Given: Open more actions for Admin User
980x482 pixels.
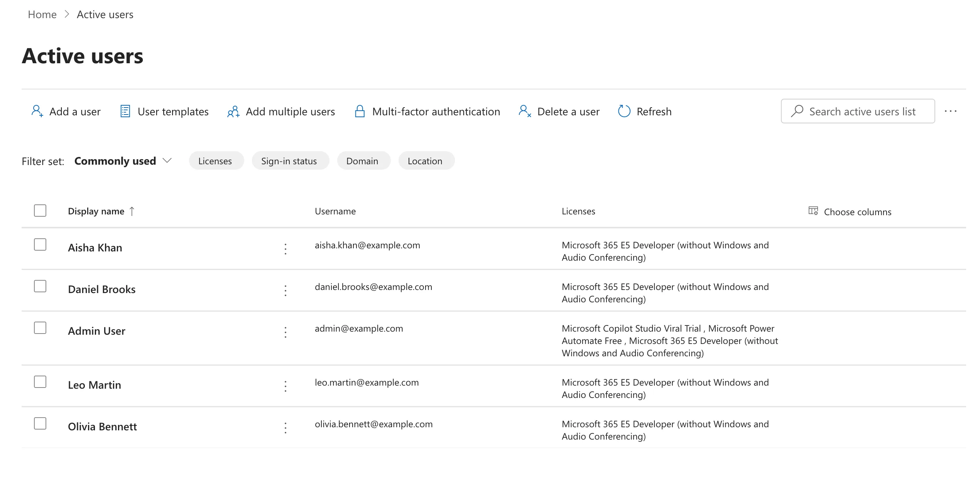Looking at the screenshot, I should [x=286, y=332].
